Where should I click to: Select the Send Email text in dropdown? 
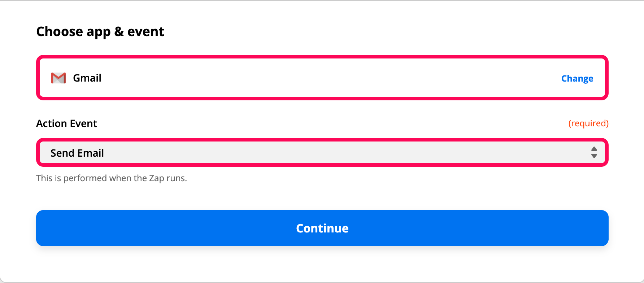coord(77,153)
